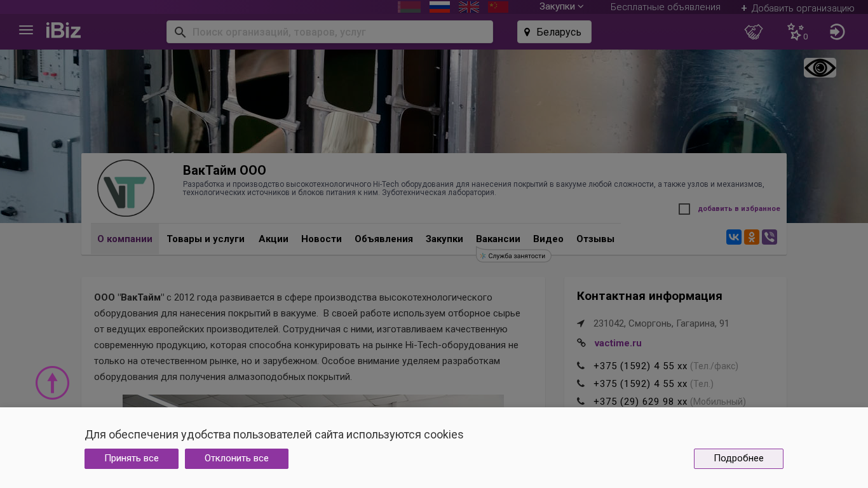Open the handshake partners icon
The image size is (868, 488).
click(754, 32)
